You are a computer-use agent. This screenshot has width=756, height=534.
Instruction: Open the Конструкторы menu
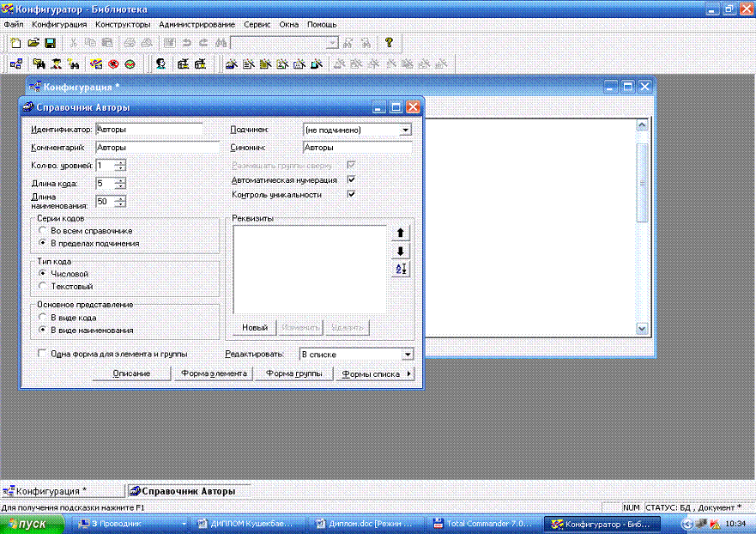click(123, 24)
